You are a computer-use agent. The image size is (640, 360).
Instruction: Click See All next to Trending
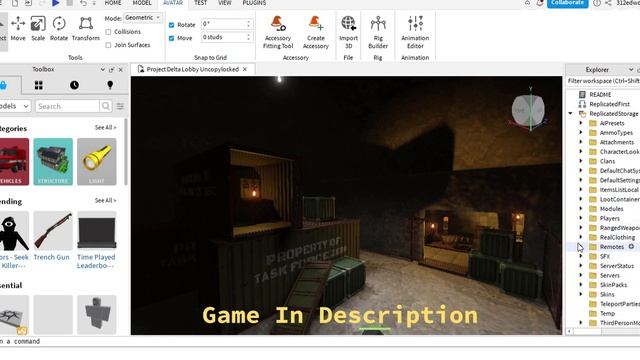pos(105,200)
